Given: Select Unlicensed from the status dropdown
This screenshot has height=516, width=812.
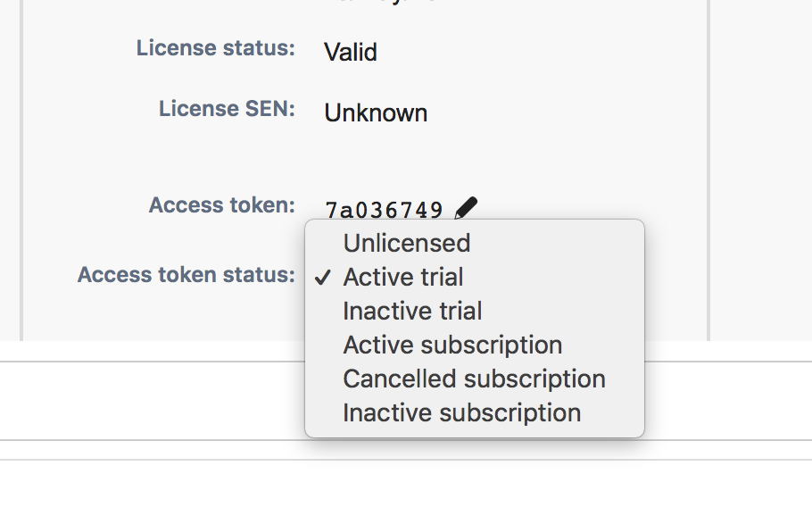Looking at the screenshot, I should pyautogui.click(x=406, y=243).
